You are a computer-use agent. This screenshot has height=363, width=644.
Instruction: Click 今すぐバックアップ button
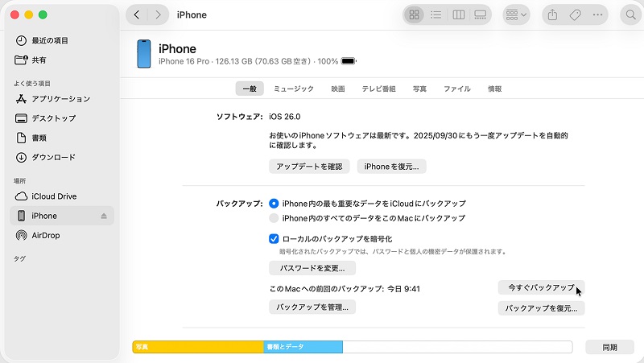click(x=541, y=287)
